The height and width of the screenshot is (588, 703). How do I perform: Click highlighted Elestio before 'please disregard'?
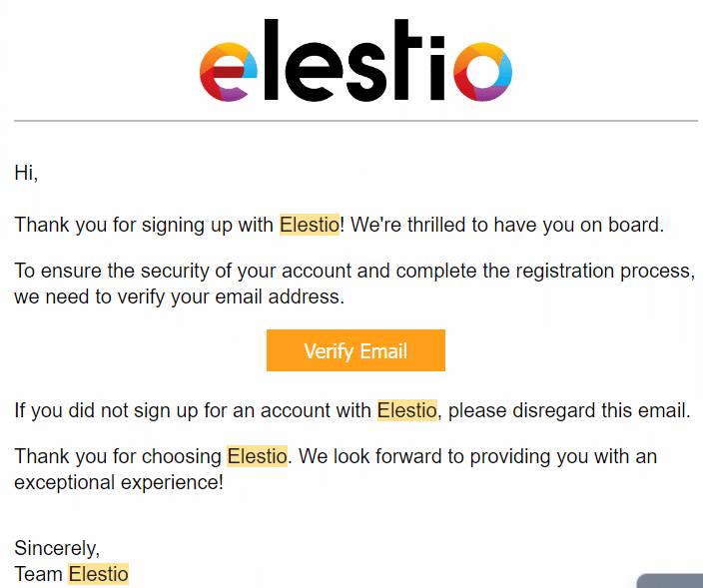[407, 410]
